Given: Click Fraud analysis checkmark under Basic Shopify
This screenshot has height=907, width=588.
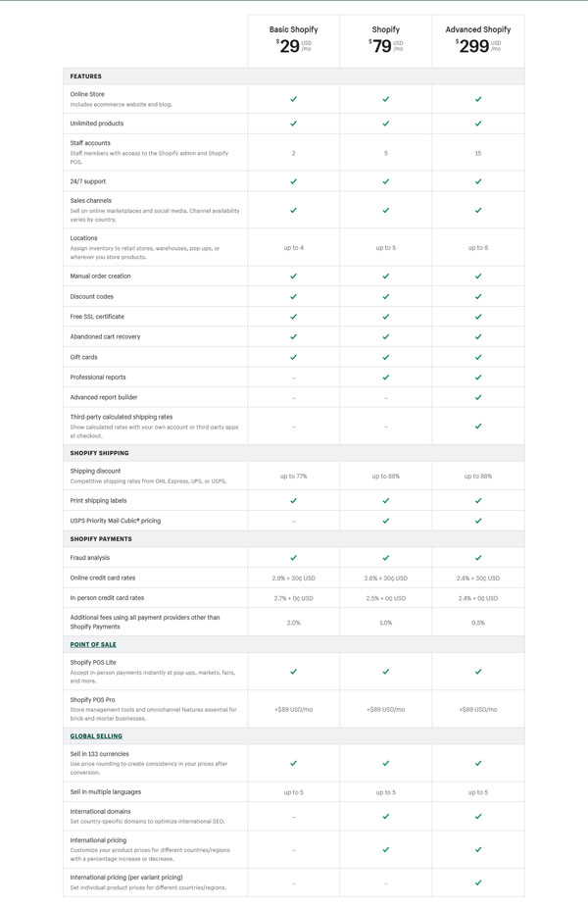Looking at the screenshot, I should pos(294,558).
